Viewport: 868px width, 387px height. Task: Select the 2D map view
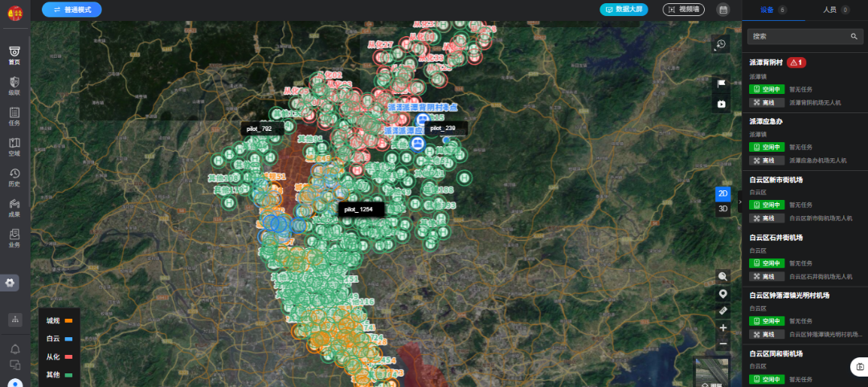(723, 193)
